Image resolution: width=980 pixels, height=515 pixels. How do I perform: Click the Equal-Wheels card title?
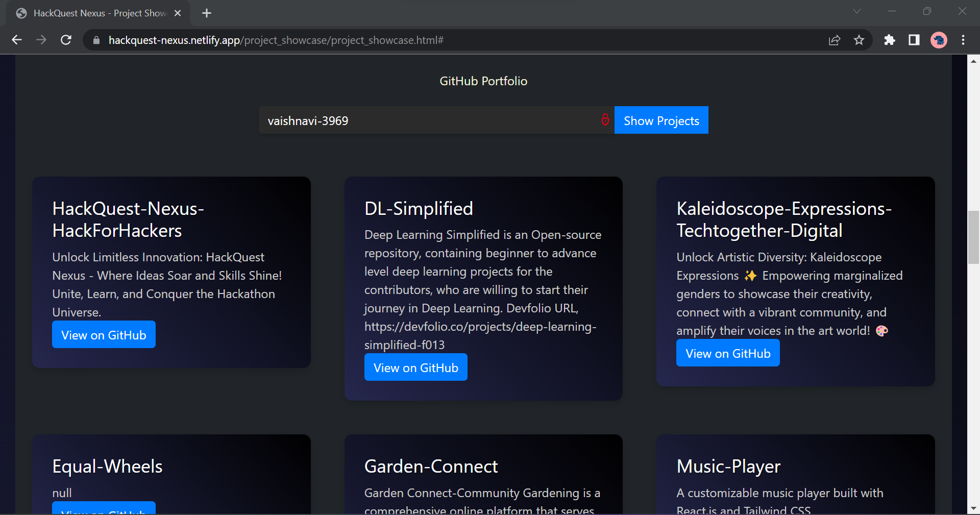pos(107,466)
